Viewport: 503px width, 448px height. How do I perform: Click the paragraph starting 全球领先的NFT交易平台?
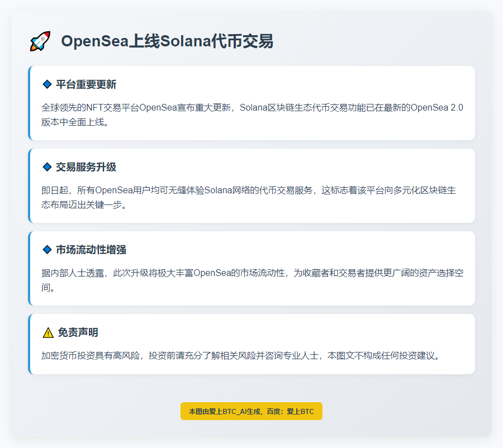pyautogui.click(x=252, y=115)
